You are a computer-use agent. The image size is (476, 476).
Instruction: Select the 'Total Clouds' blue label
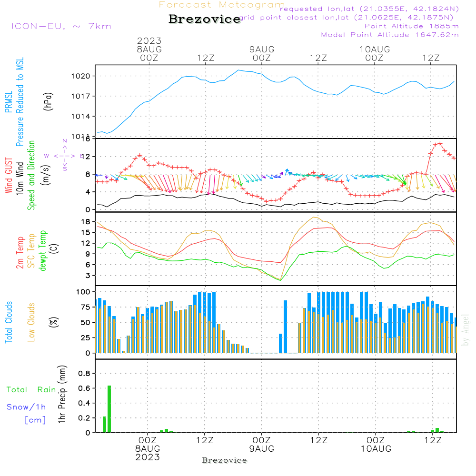9,322
